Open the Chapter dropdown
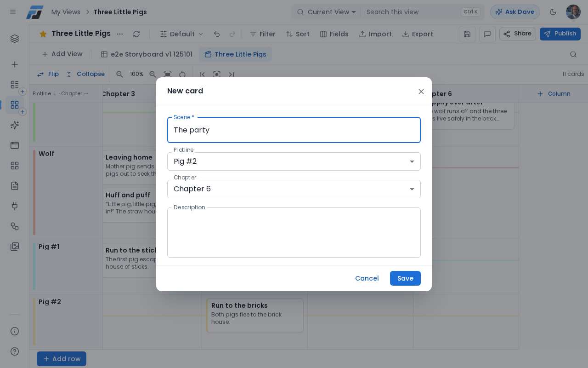Screen dimensions: 588x368 click(x=294, y=189)
